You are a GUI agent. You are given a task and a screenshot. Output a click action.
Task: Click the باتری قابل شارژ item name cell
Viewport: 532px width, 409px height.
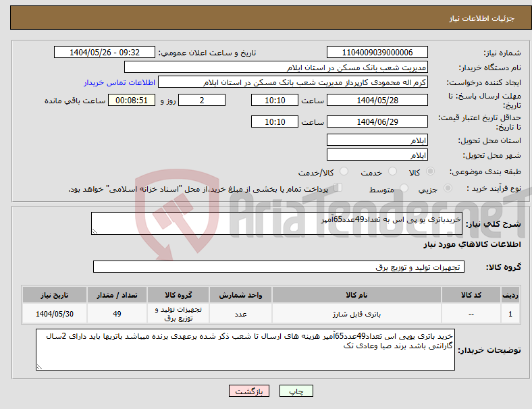point(356,314)
